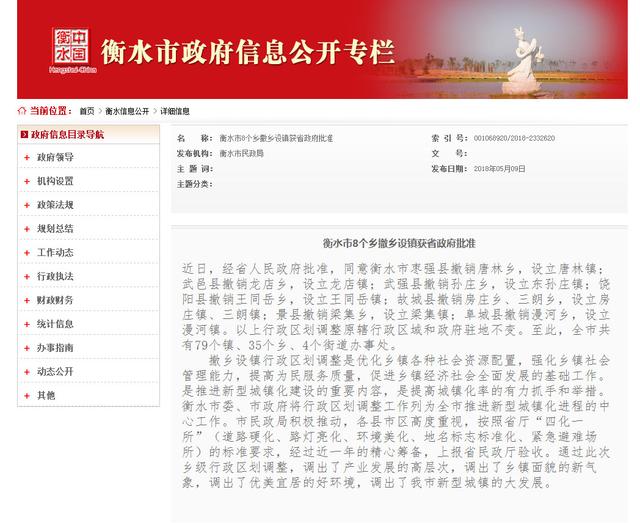Click publish date 2018年05月09日
640x523 pixels.
coord(499,169)
